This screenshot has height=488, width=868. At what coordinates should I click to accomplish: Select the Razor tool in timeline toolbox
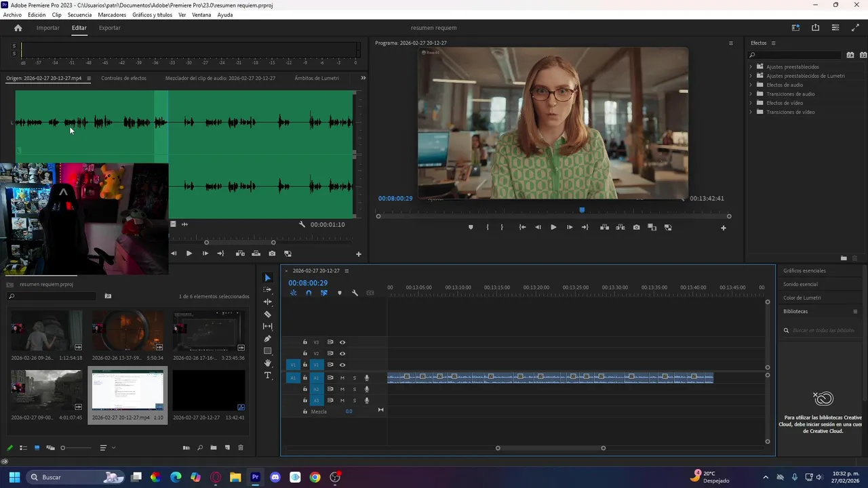267,314
